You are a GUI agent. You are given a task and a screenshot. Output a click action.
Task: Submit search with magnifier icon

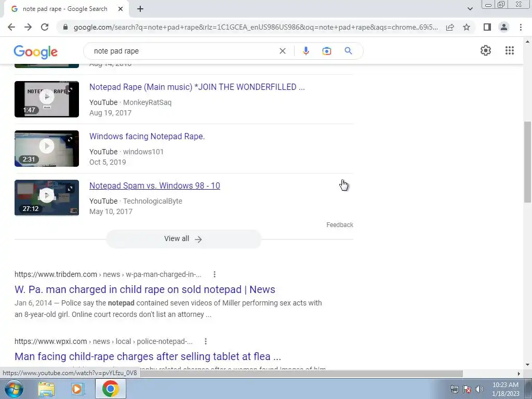348,51
